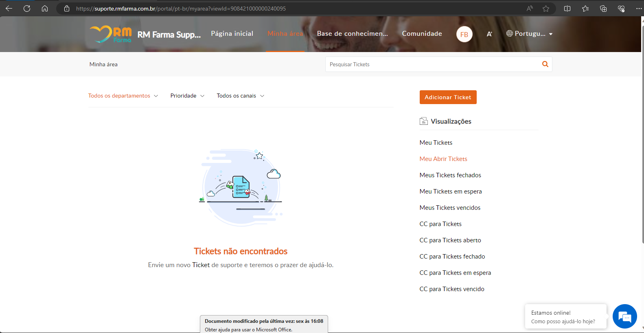Click the search magnifier icon
Viewport: 644px width, 333px height.
tap(545, 64)
